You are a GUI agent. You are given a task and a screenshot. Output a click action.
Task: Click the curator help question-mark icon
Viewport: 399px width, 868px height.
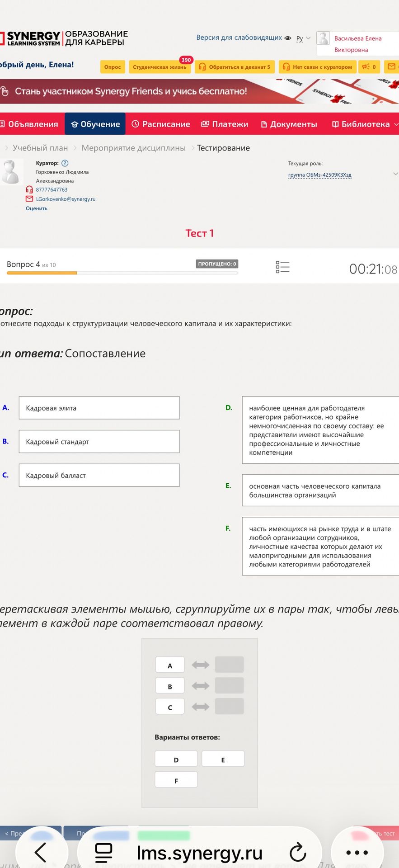tap(65, 163)
